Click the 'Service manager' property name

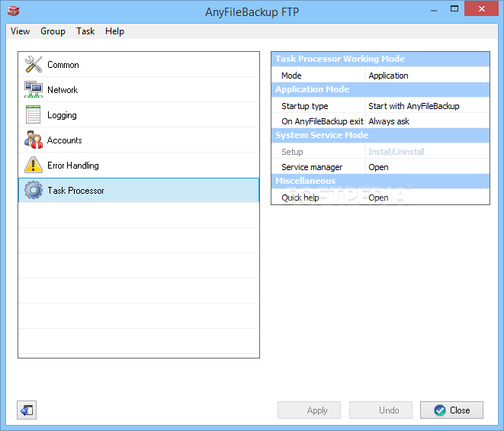click(312, 167)
